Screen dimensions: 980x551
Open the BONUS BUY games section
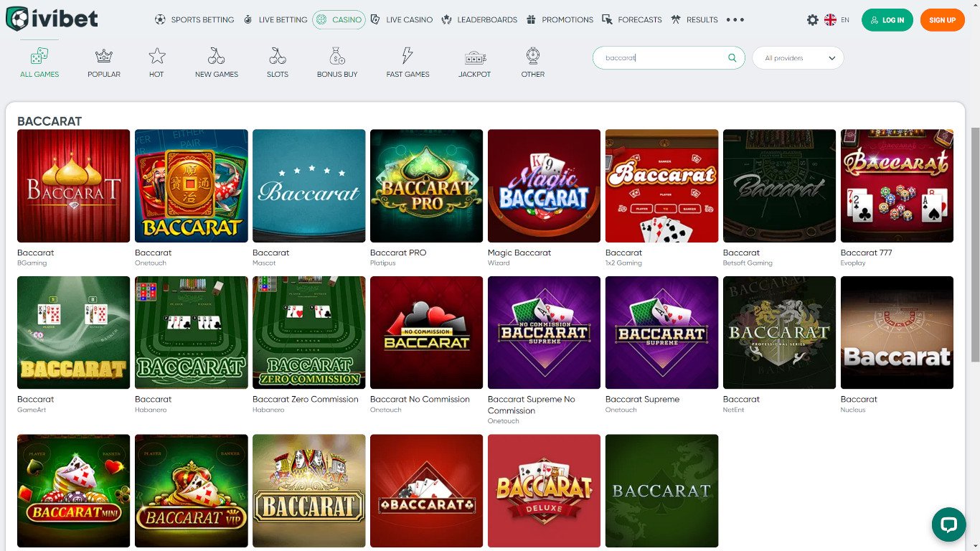coord(336,57)
